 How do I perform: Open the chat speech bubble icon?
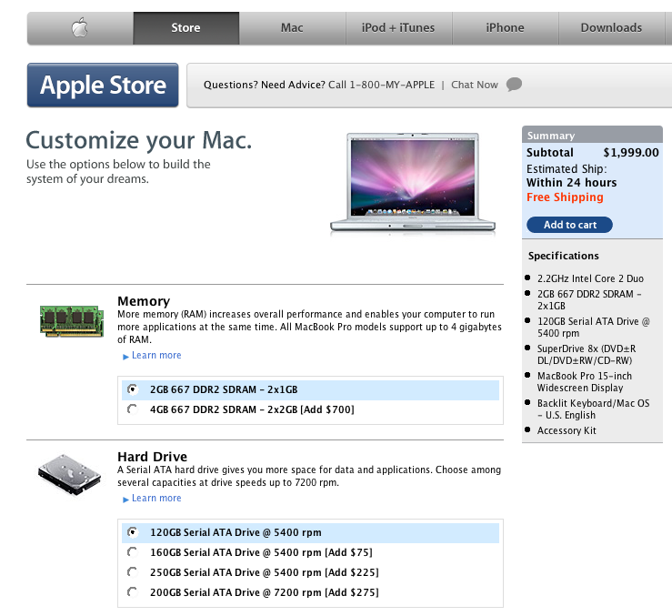(514, 84)
